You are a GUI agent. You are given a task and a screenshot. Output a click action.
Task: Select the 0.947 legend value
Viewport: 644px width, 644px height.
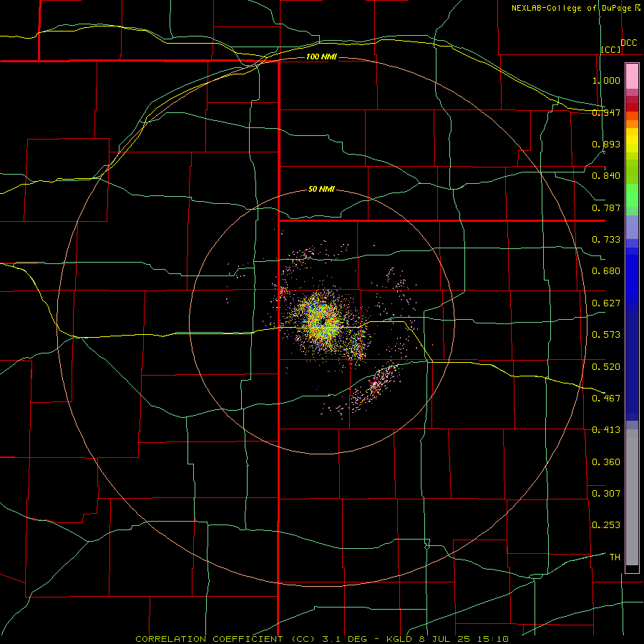606,112
